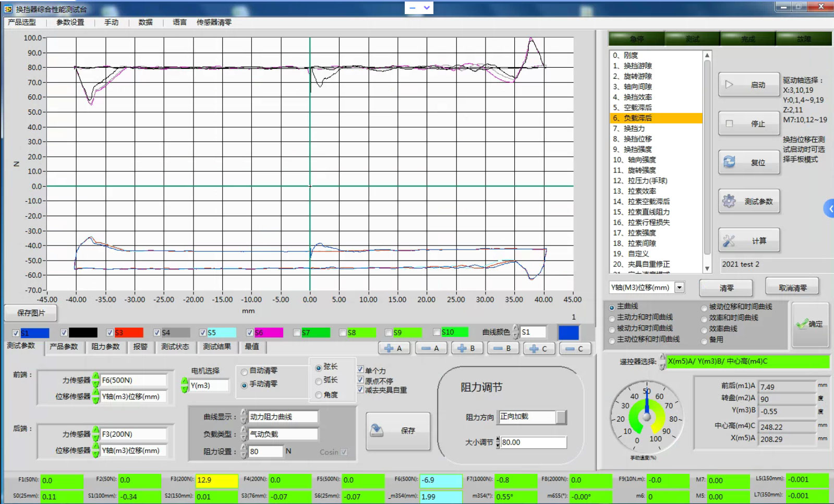Remove cursor B with the minus B button
This screenshot has width=834, height=504.
click(503, 348)
